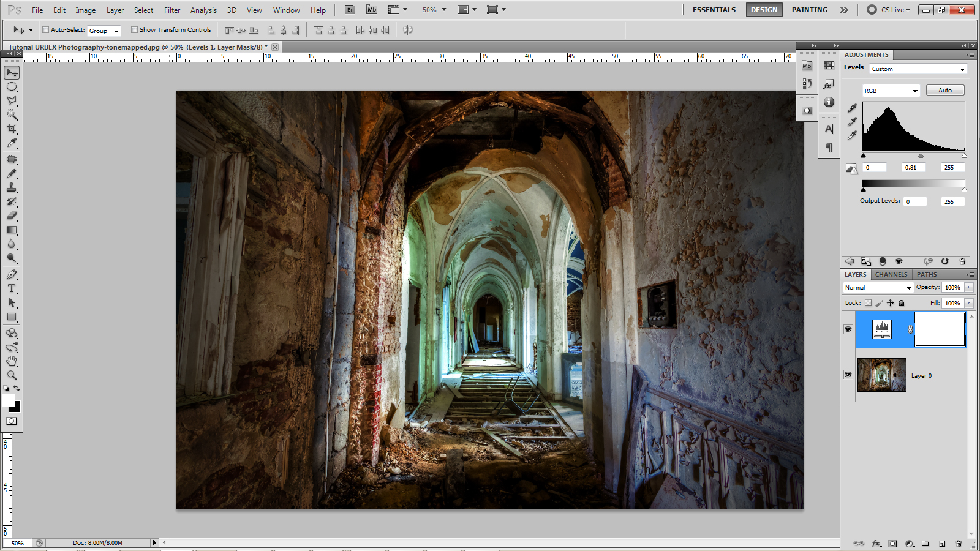Select the Brush tool
This screenshot has width=980, height=551.
pos(12,174)
